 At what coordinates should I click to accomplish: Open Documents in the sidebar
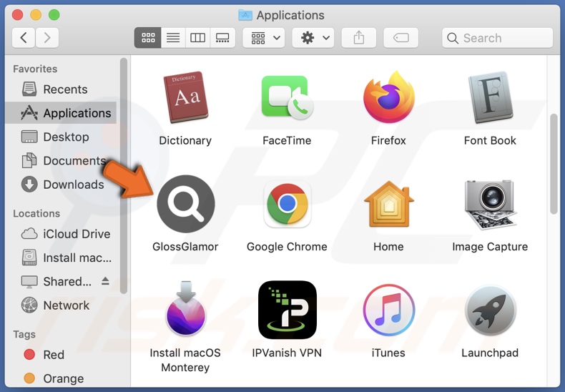click(x=61, y=161)
